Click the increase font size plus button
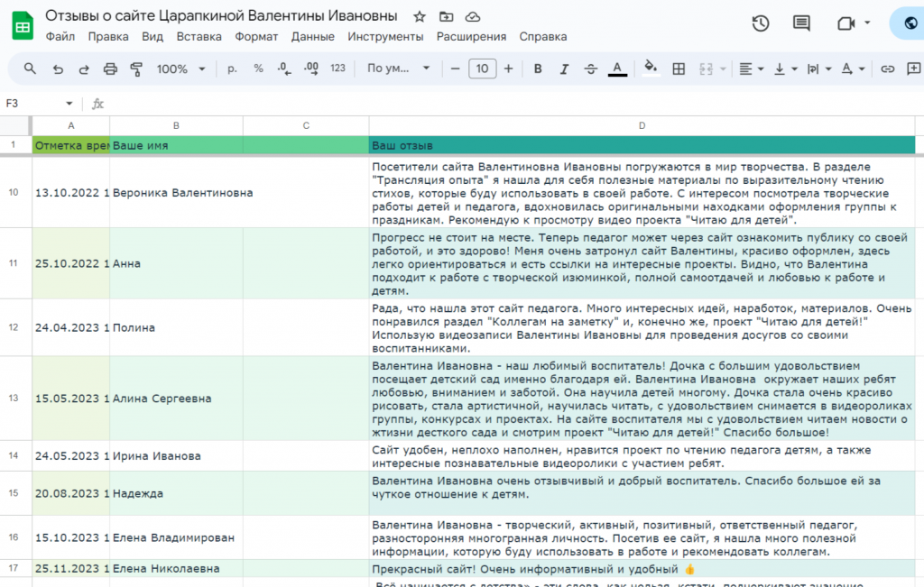 pyautogui.click(x=509, y=69)
